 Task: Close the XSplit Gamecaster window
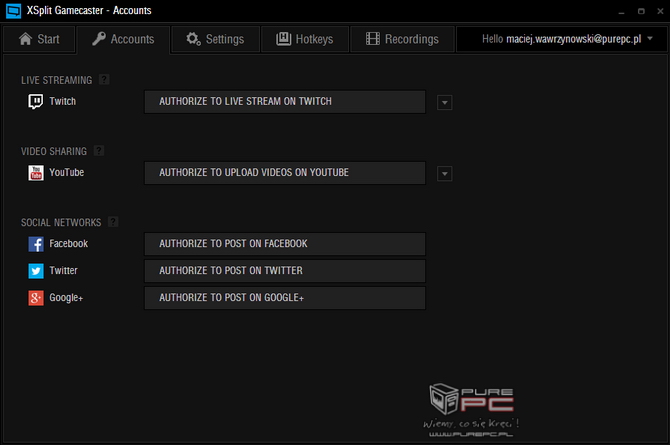pos(660,11)
